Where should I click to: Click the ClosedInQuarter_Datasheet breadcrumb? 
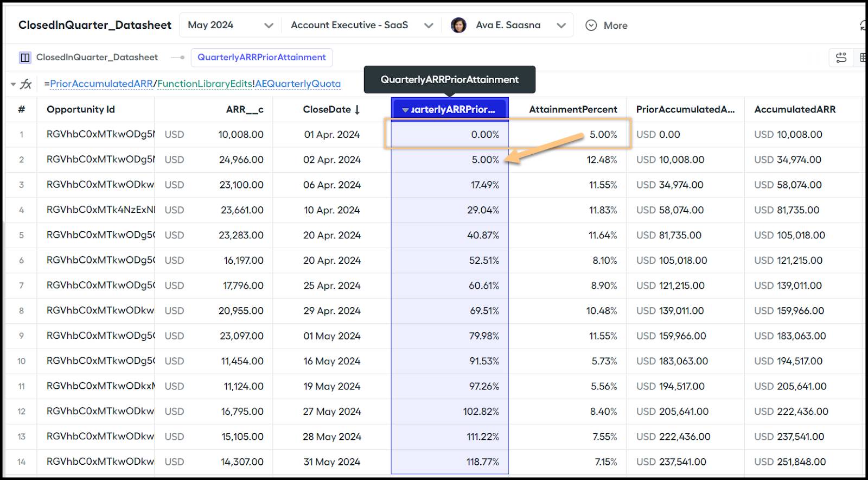97,58
